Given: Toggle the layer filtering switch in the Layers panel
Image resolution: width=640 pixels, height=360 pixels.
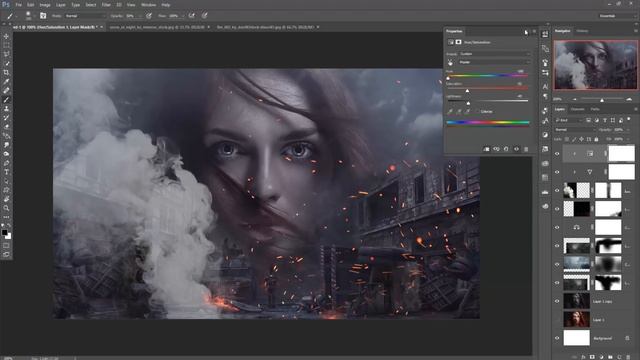Looking at the screenshot, I should pyautogui.click(x=629, y=120).
